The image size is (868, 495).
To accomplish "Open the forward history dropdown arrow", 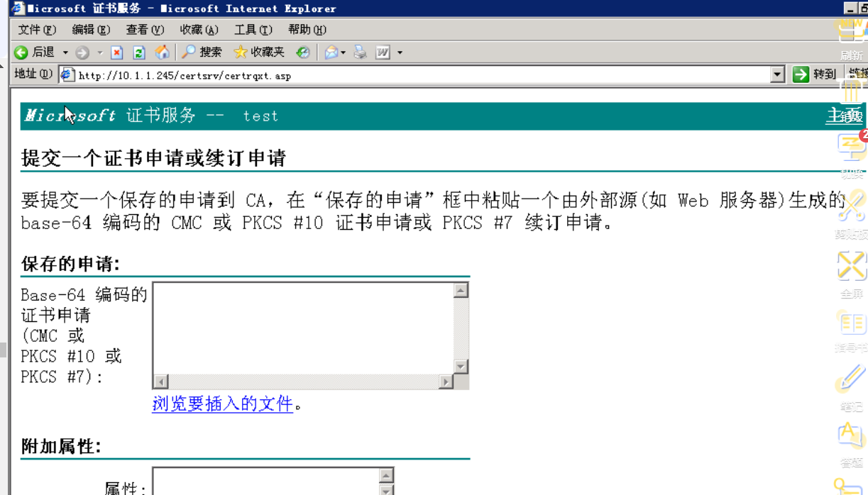I will [x=100, y=52].
